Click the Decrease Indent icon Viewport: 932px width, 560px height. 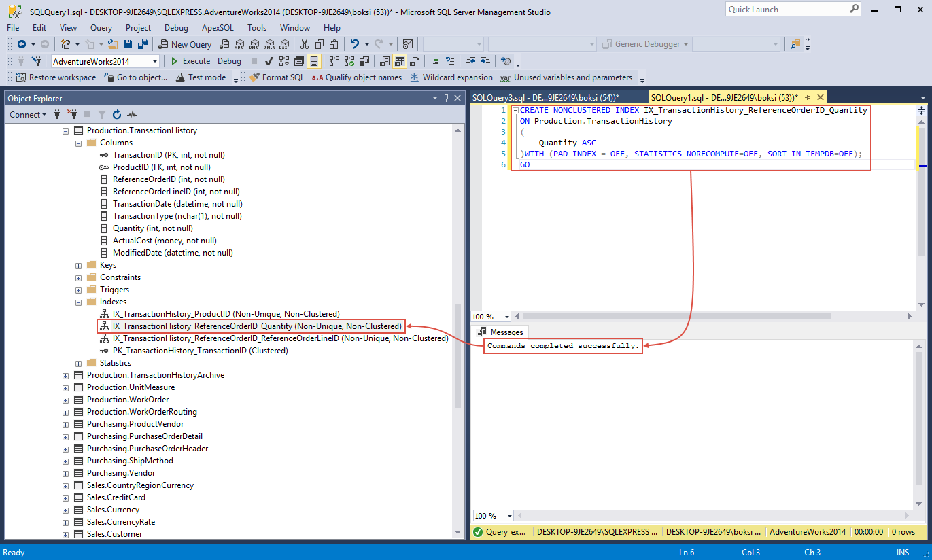[470, 61]
